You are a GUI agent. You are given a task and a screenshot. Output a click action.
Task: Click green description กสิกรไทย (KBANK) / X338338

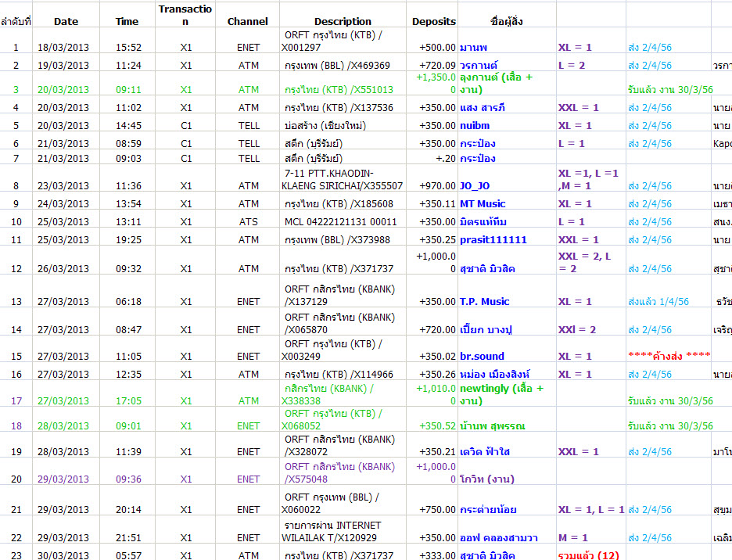(343, 394)
